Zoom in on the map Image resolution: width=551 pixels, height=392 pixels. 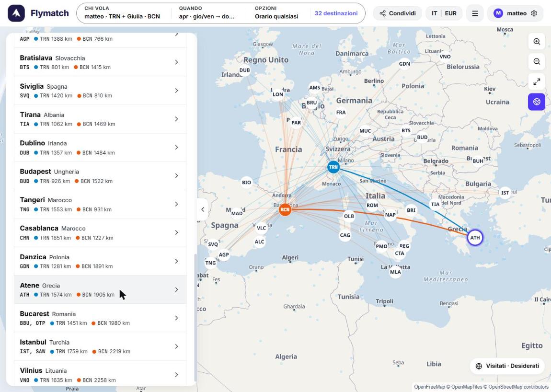coord(537,42)
